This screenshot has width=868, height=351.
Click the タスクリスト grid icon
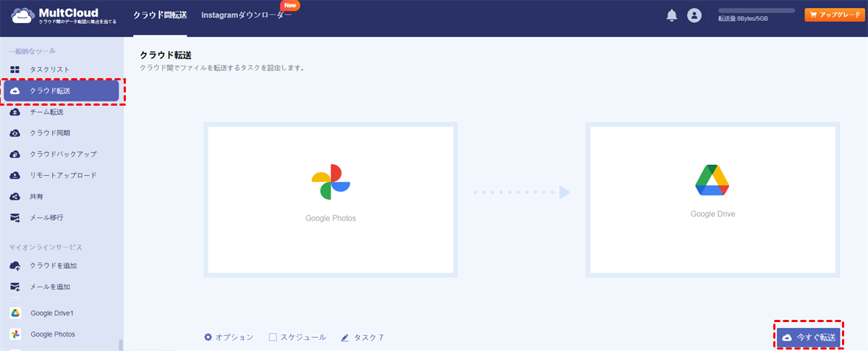(14, 69)
